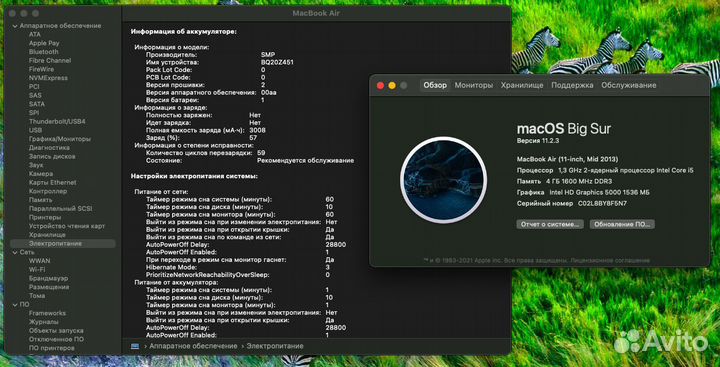Click the Настройки электропитания системы heading
The image size is (720, 367).
194,176
